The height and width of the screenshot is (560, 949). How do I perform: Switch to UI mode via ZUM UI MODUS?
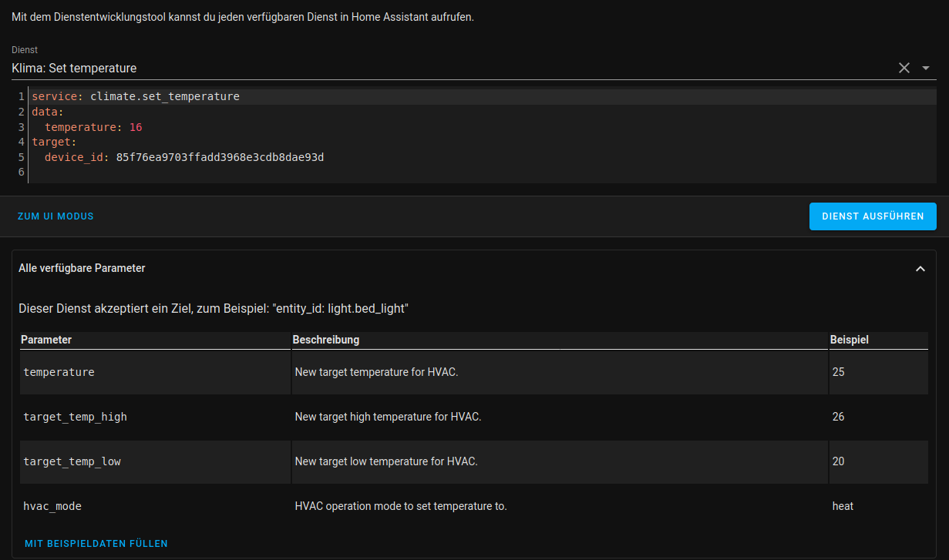pyautogui.click(x=56, y=216)
